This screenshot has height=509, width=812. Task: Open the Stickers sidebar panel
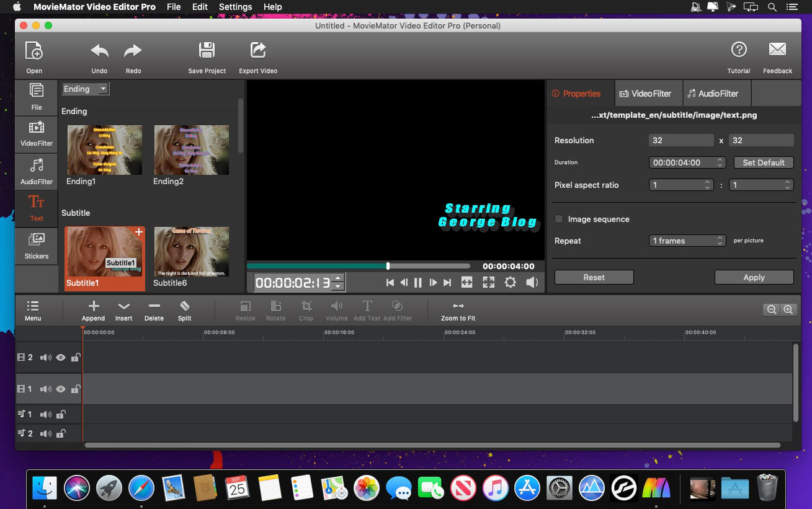37,246
